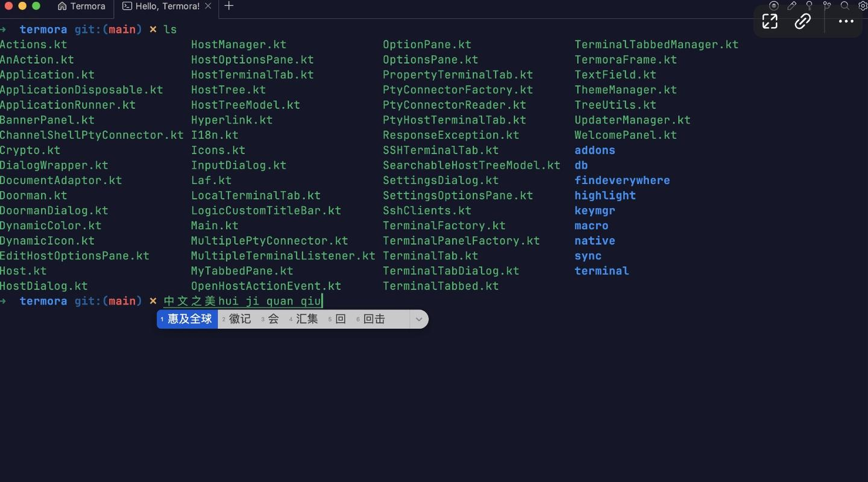Switch to the Hello, Termora! terminal tab
The height and width of the screenshot is (482, 868).
click(160, 6)
